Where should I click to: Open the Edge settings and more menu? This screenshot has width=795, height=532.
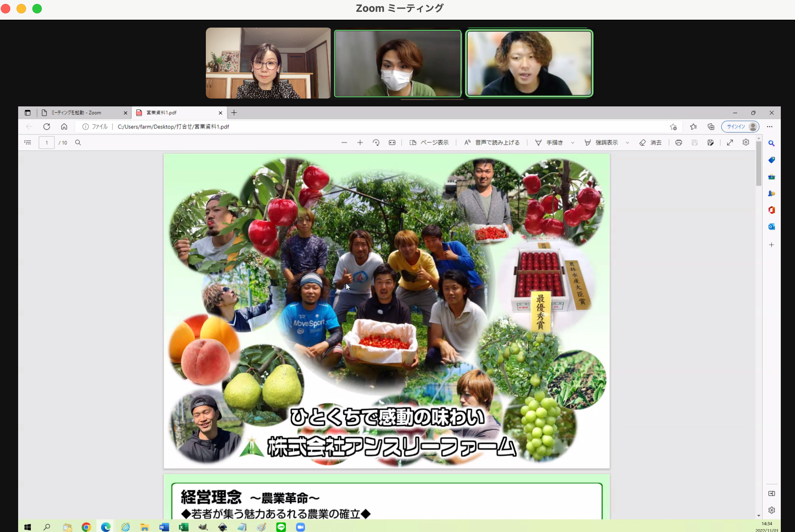[770, 127]
